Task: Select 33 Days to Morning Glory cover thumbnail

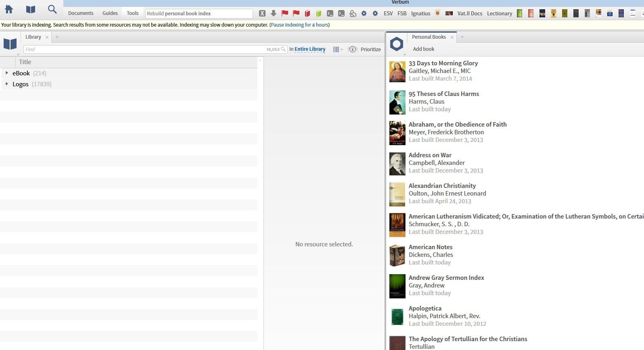Action: 397,72
